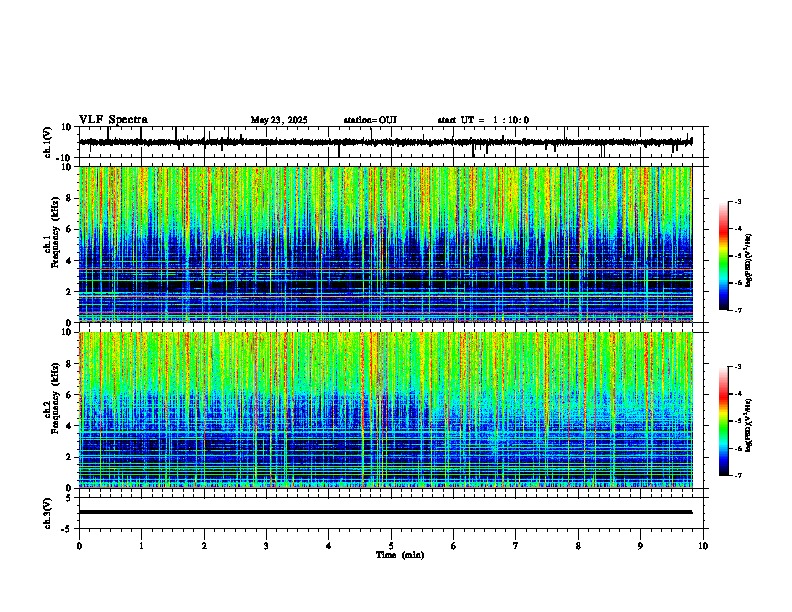The image size is (792, 612).
Task: Click the "5" tick on the time axis
Action: (x=391, y=546)
